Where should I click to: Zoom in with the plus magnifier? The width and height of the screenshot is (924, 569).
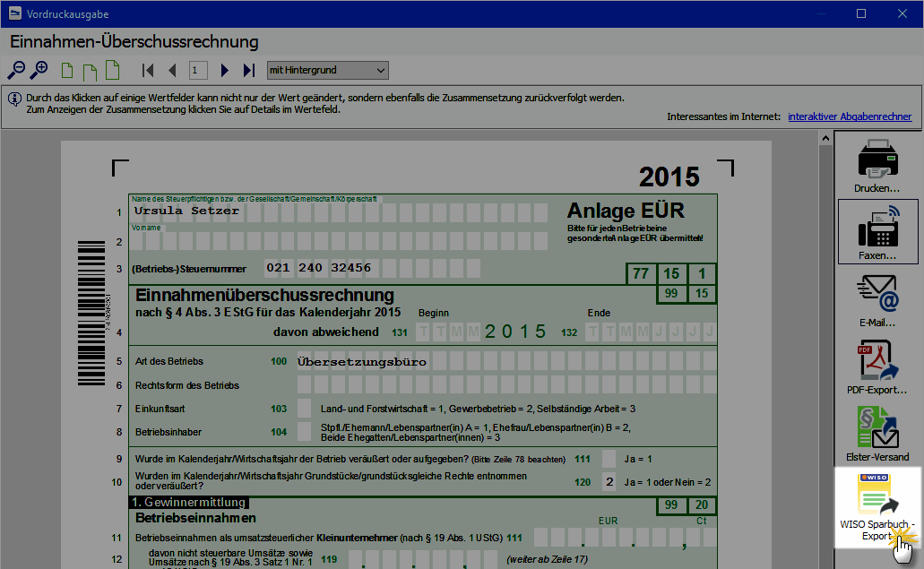(x=39, y=70)
